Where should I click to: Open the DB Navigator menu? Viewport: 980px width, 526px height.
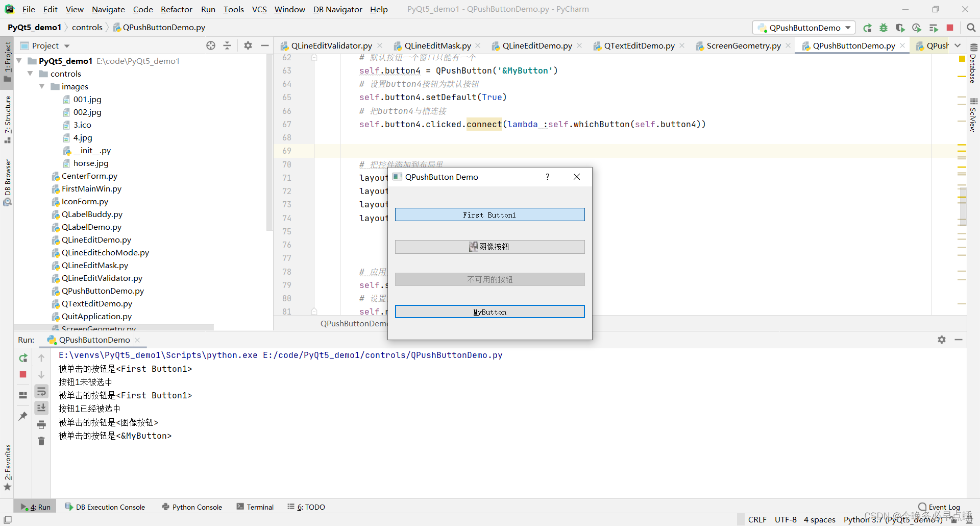pyautogui.click(x=337, y=9)
